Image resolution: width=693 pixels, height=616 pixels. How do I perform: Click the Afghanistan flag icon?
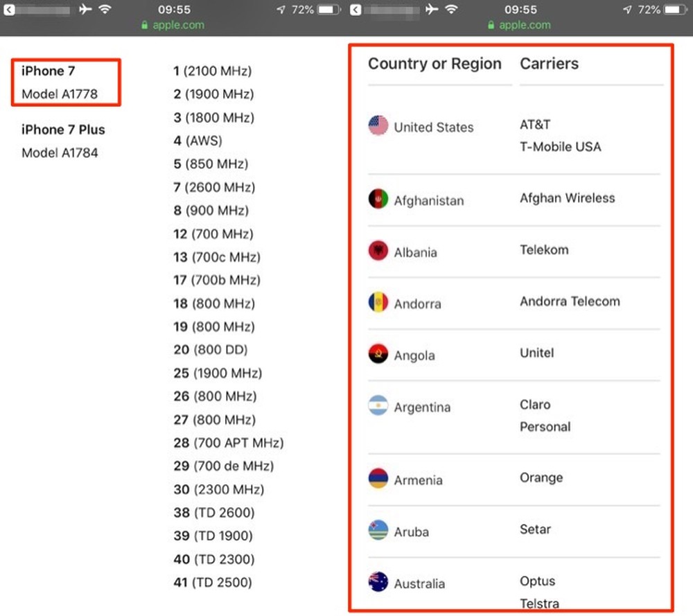[378, 198]
